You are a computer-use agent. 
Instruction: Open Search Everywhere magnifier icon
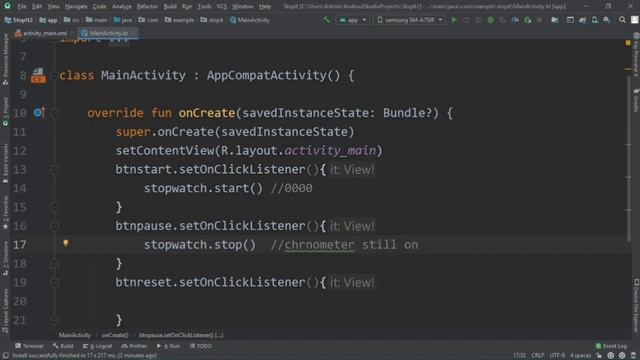[x=622, y=20]
